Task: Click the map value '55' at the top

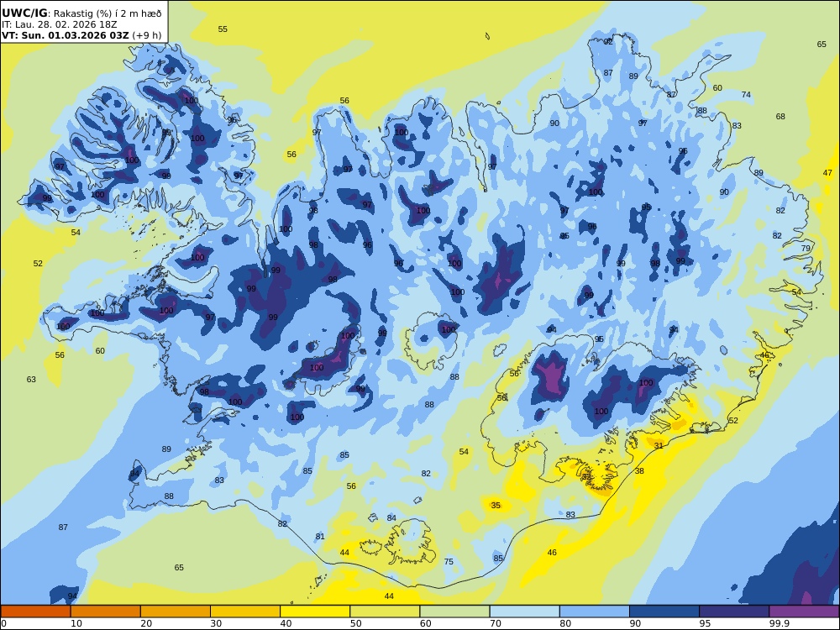Action: pyautogui.click(x=223, y=29)
